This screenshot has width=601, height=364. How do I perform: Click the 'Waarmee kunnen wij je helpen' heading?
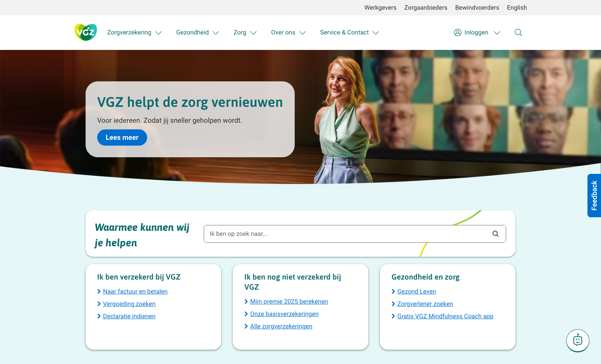point(142,235)
